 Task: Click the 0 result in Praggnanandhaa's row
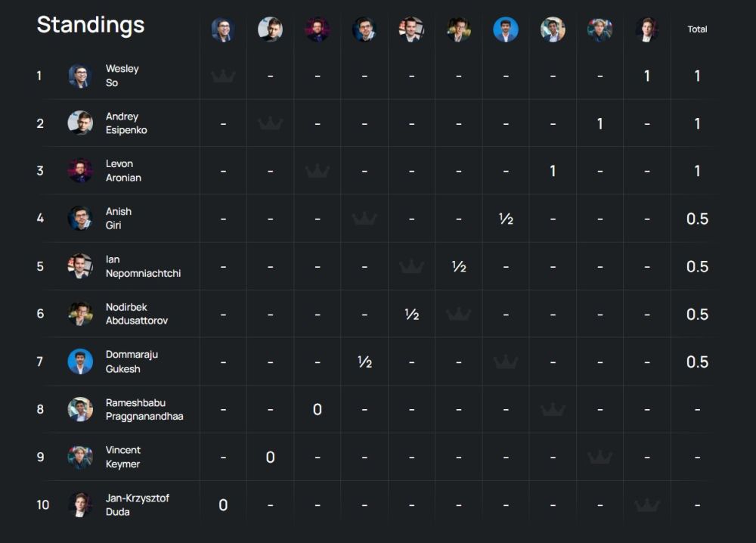coord(318,409)
